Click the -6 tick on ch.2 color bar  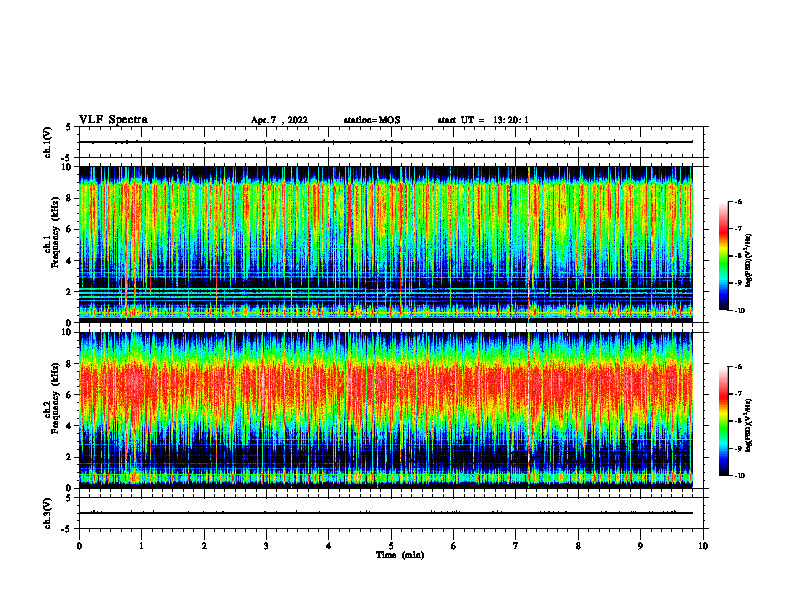737,367
